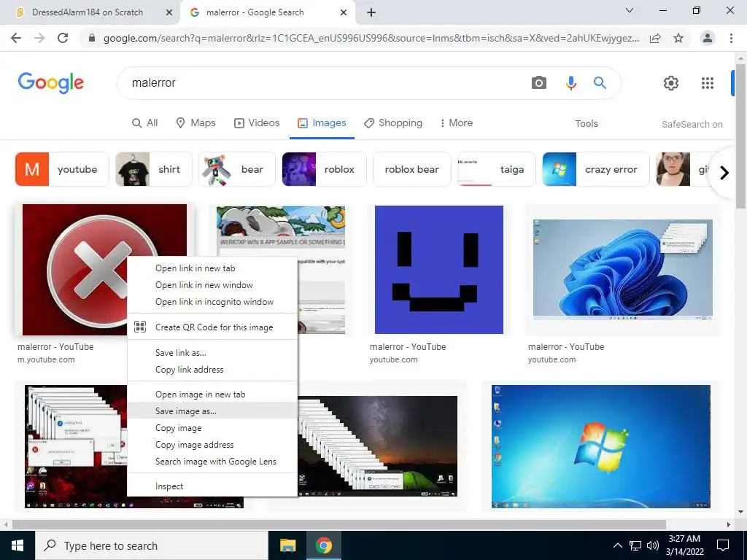Choose Save image as... from context menu
747x560 pixels.
click(212, 411)
